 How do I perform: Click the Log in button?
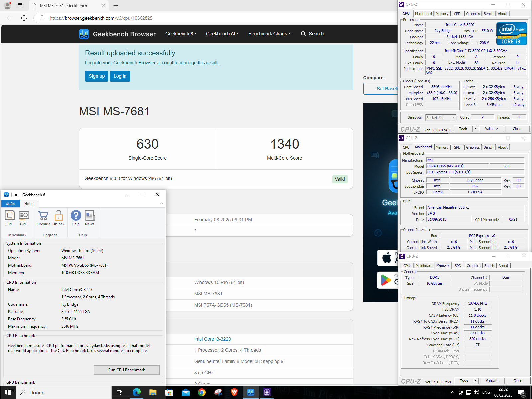tap(120, 76)
